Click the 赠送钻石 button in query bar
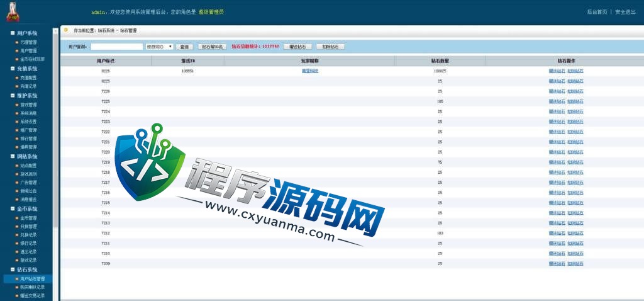644x301 pixels. 297,47
